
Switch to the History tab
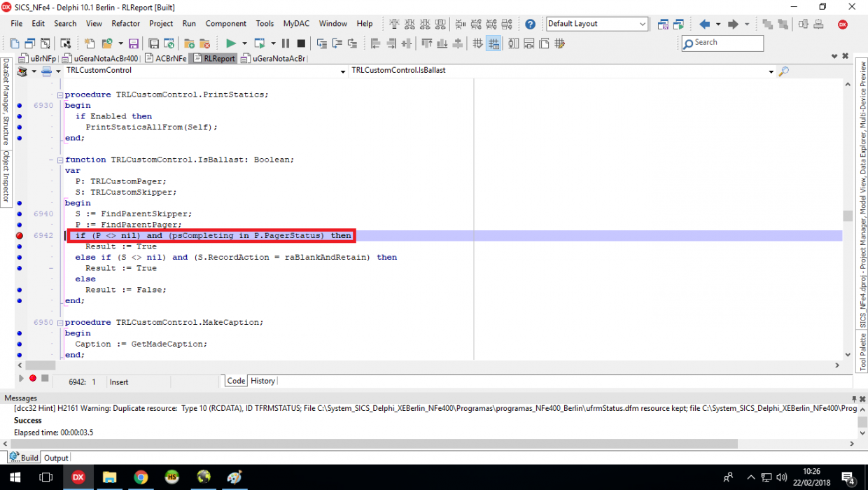pos(262,381)
